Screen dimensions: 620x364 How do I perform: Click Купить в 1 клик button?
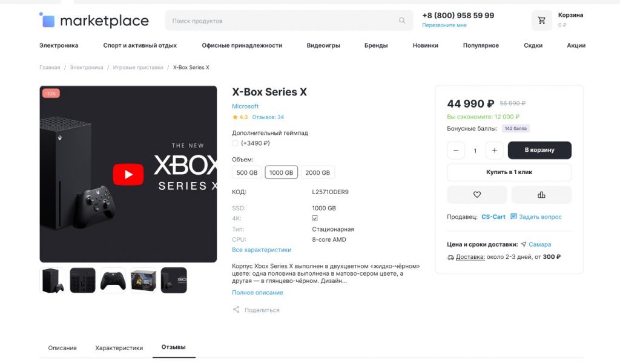point(509,172)
